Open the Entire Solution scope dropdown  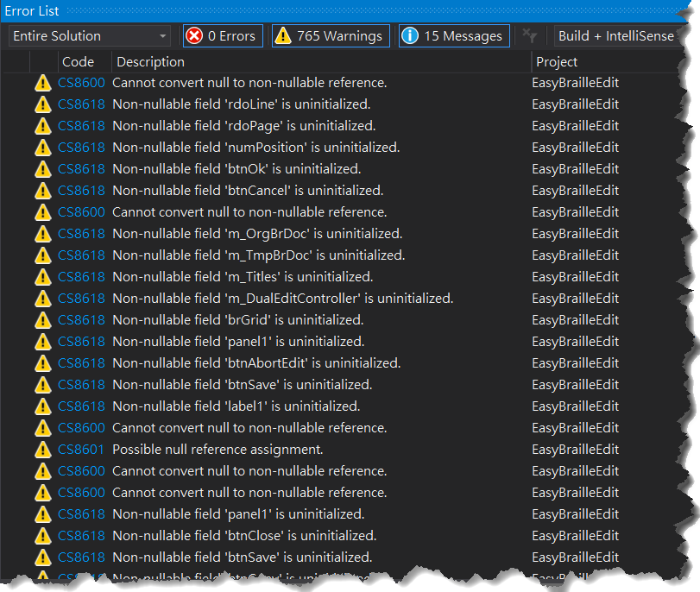(89, 35)
